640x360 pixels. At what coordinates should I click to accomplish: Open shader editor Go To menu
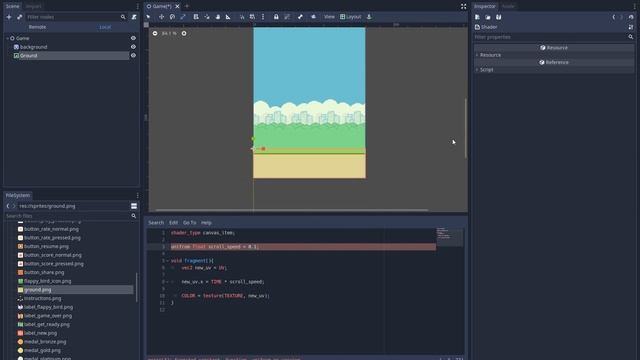pos(189,222)
